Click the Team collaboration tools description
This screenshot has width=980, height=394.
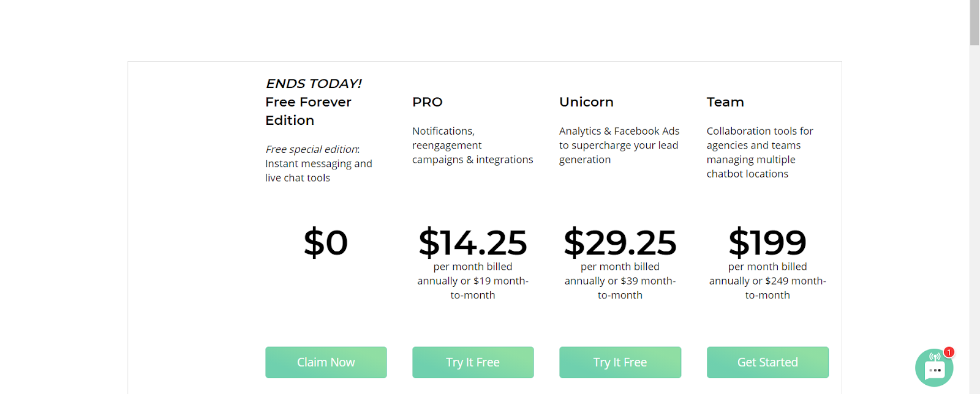point(759,152)
